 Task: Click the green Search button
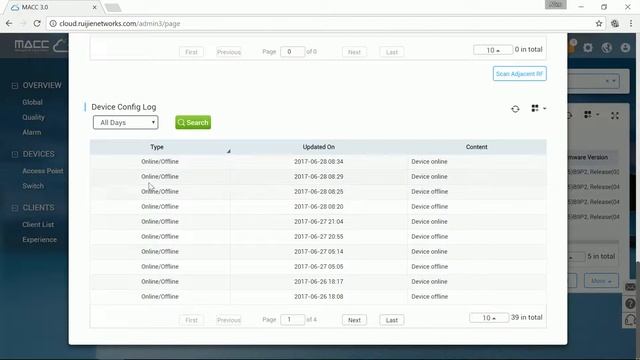tap(193, 122)
